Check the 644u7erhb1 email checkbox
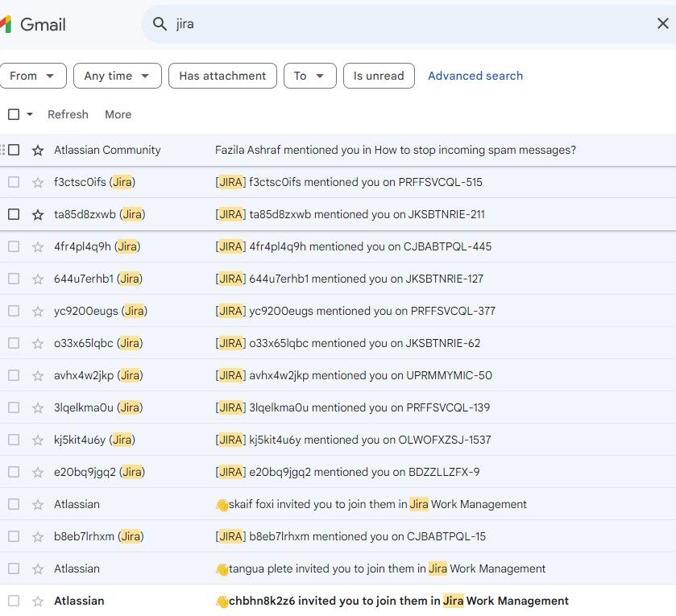Screen dimensions: 676x616 coord(14,279)
